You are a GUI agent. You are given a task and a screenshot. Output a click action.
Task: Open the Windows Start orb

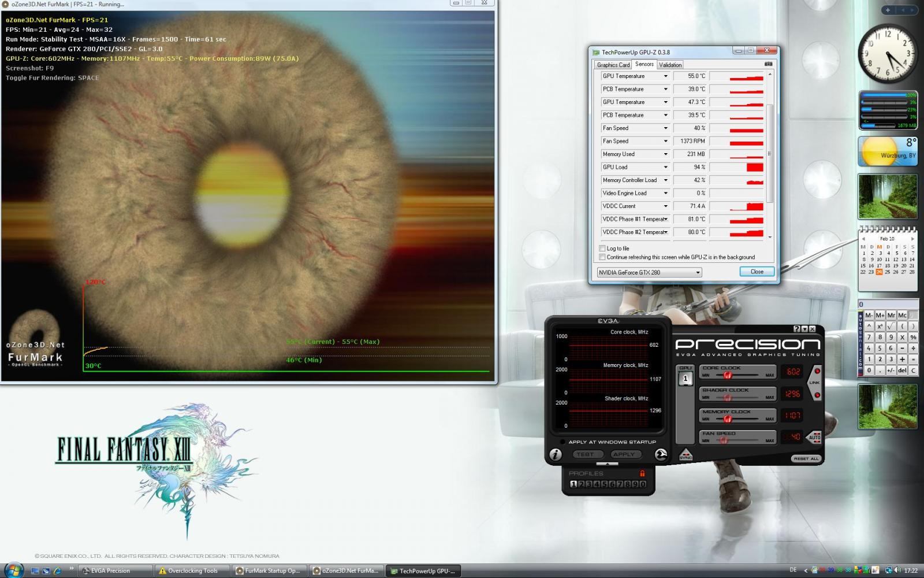click(x=13, y=570)
